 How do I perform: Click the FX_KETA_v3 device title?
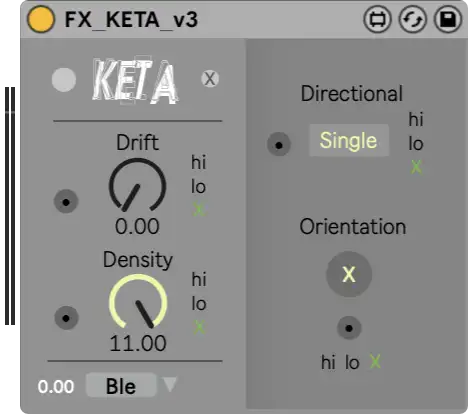point(131,19)
